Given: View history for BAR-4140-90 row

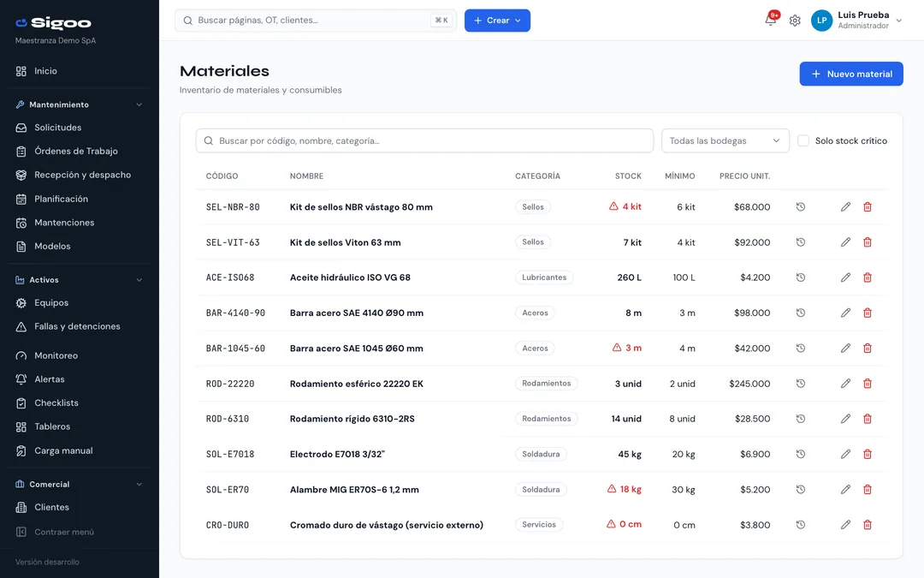Looking at the screenshot, I should coord(800,313).
